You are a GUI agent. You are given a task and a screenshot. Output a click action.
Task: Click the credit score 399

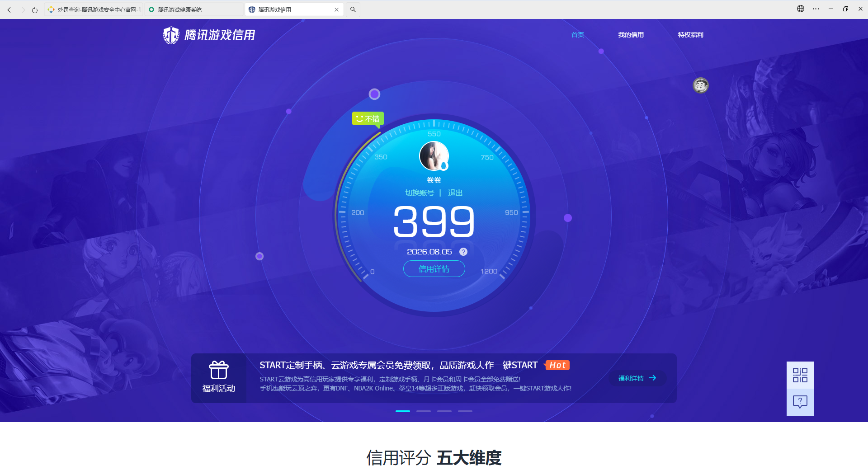click(x=434, y=221)
